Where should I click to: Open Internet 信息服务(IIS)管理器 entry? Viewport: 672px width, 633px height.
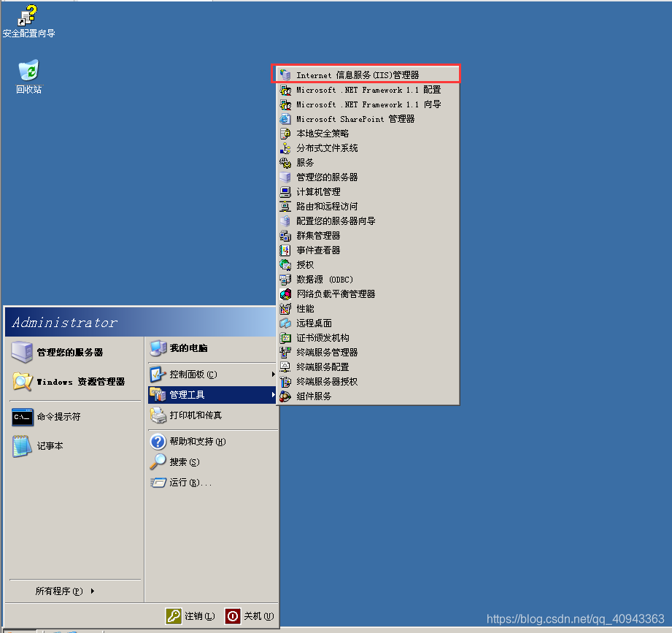click(368, 75)
